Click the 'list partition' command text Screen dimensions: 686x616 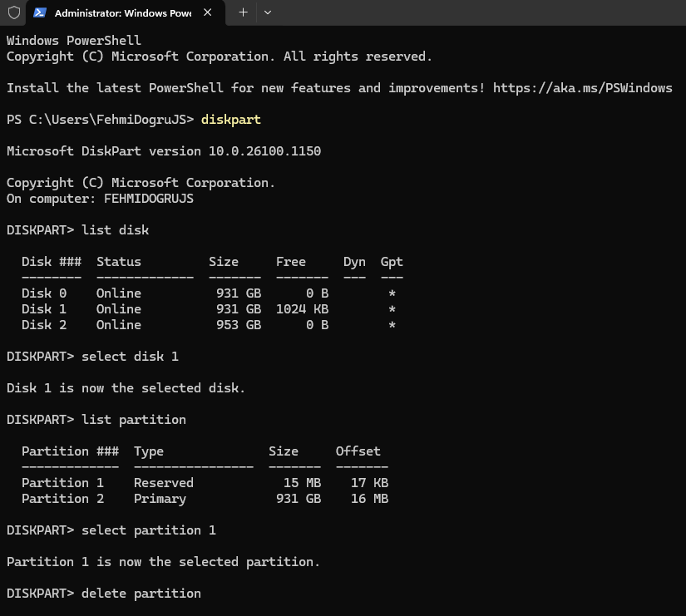pos(134,420)
